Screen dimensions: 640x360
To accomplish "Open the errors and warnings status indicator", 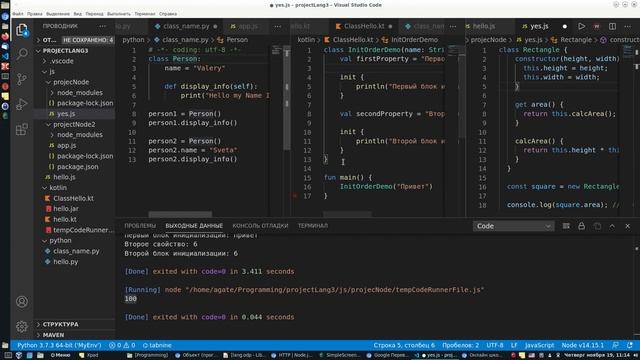I will tap(122, 345).
